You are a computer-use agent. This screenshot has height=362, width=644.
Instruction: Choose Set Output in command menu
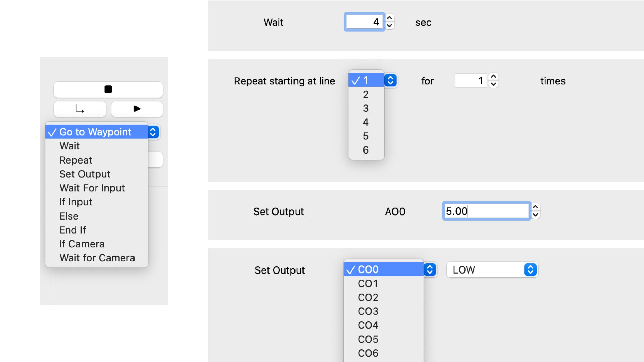click(85, 174)
